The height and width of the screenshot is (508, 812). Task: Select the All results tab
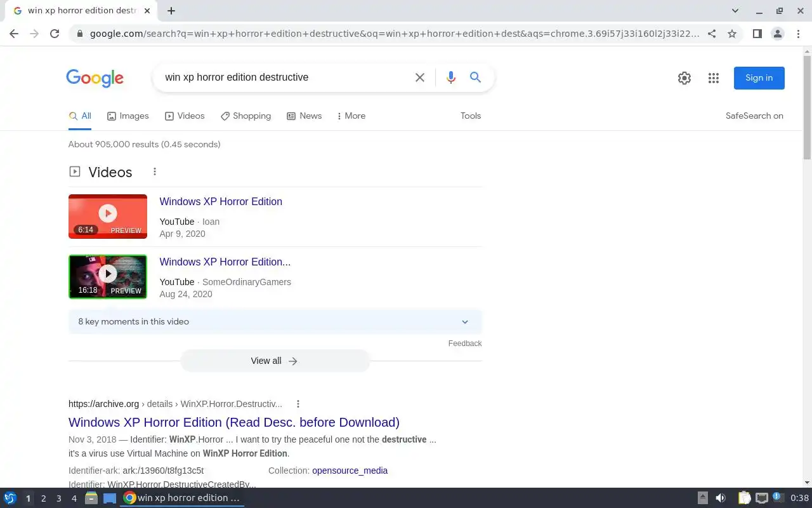[80, 116]
